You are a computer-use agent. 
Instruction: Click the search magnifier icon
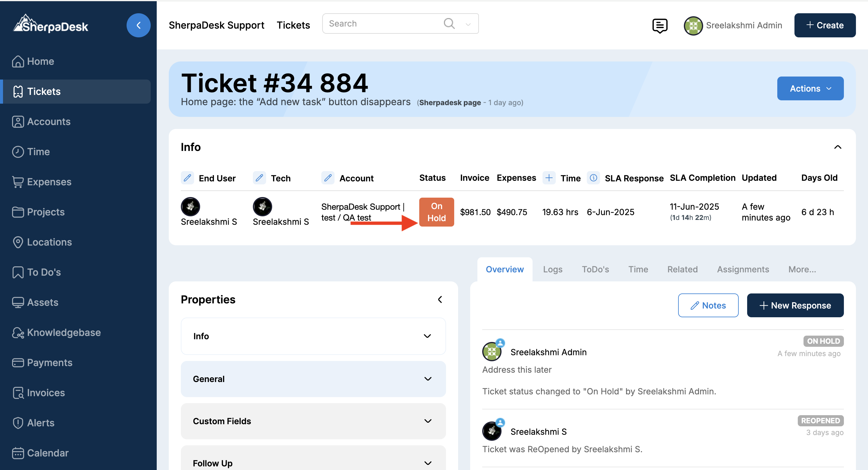[449, 23]
